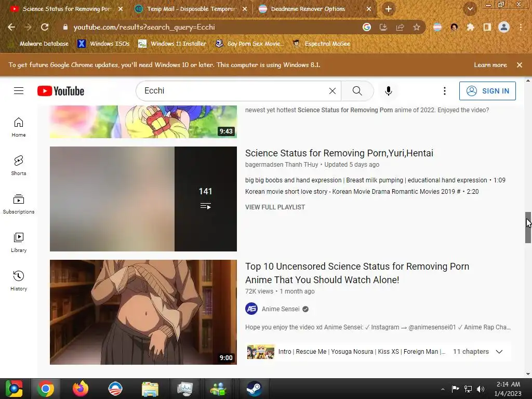The image size is (532, 399).
Task: Click the YouTube logo
Action: (x=61, y=91)
